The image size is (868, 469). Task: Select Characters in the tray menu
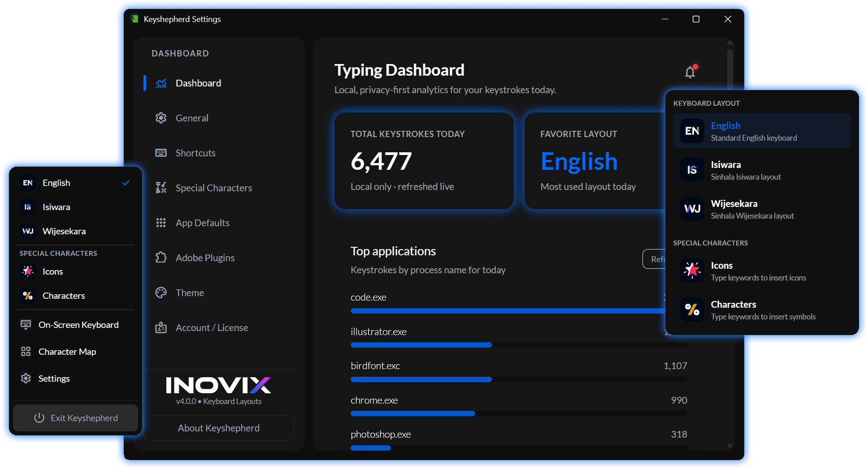click(x=75, y=296)
